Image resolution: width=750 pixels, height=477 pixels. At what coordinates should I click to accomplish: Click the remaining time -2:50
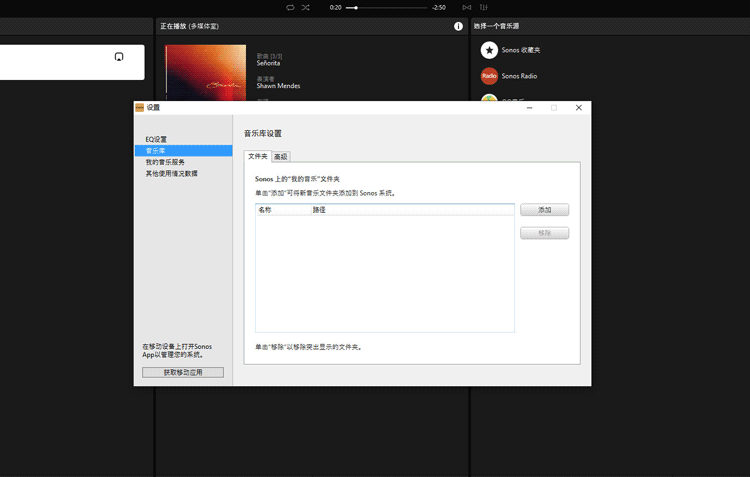pos(439,8)
